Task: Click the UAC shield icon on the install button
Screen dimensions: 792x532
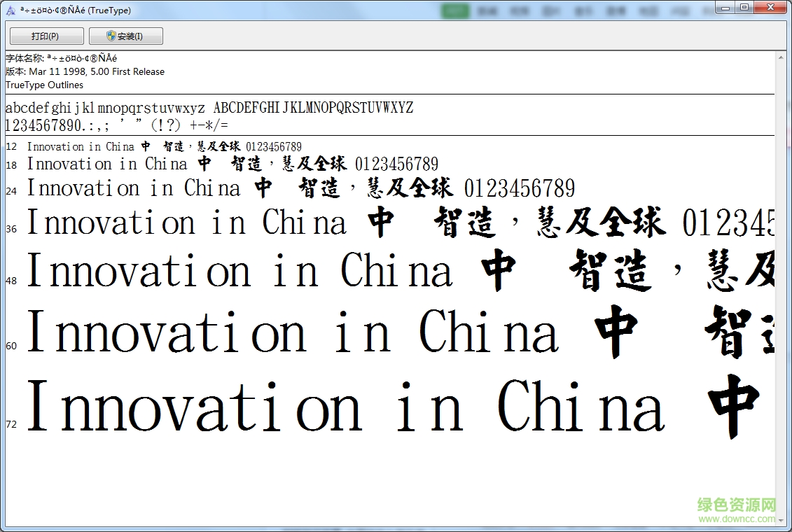Action: click(109, 35)
